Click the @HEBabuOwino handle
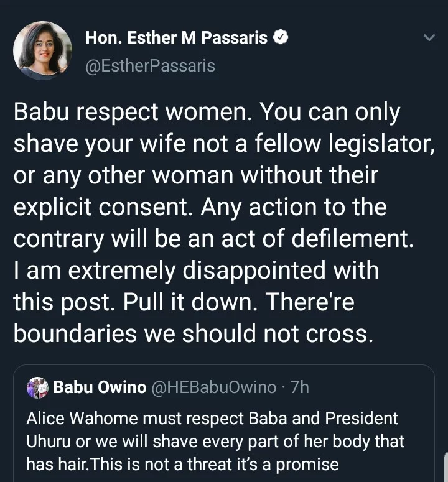The width and height of the screenshot is (448, 482). [x=213, y=387]
